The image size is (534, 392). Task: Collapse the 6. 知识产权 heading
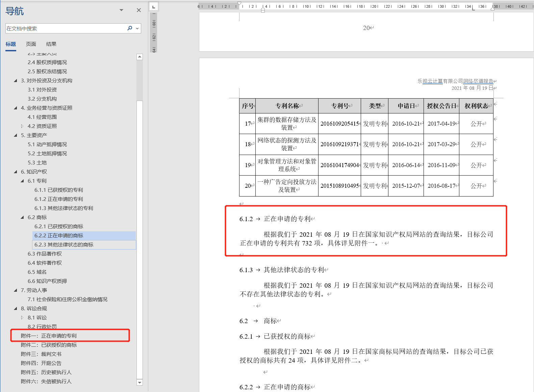pyautogui.click(x=16, y=172)
